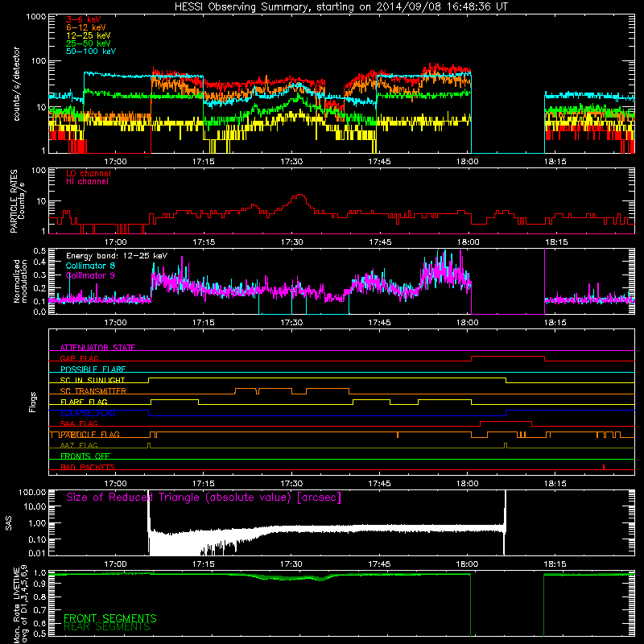Click the Collimator 9 legend label
Image resolution: width=644 pixels, height=644 pixels.
coord(90,275)
